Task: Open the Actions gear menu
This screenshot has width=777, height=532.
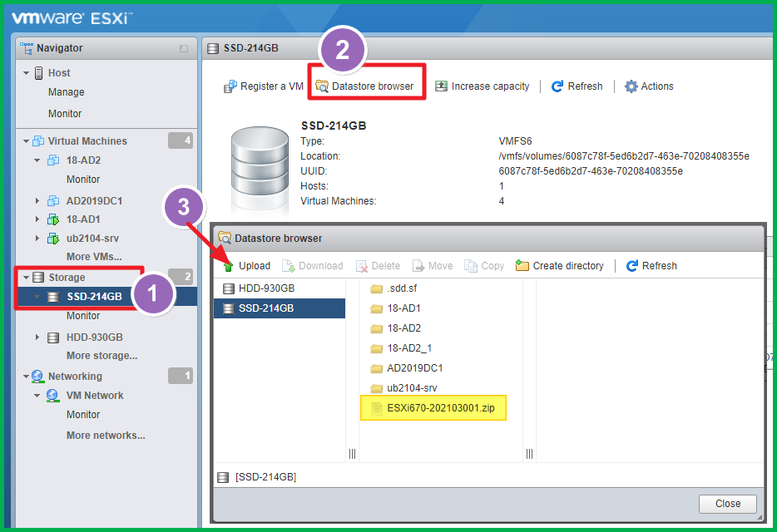Action: point(649,86)
